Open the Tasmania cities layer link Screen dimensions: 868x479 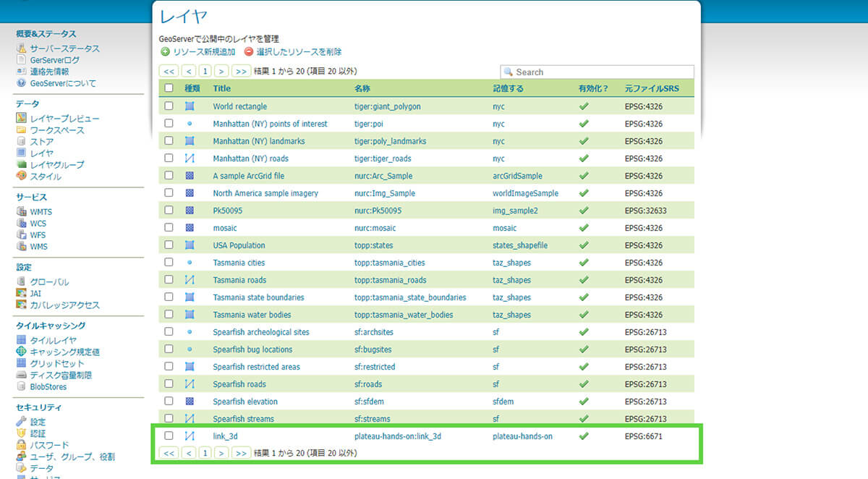pos(239,263)
